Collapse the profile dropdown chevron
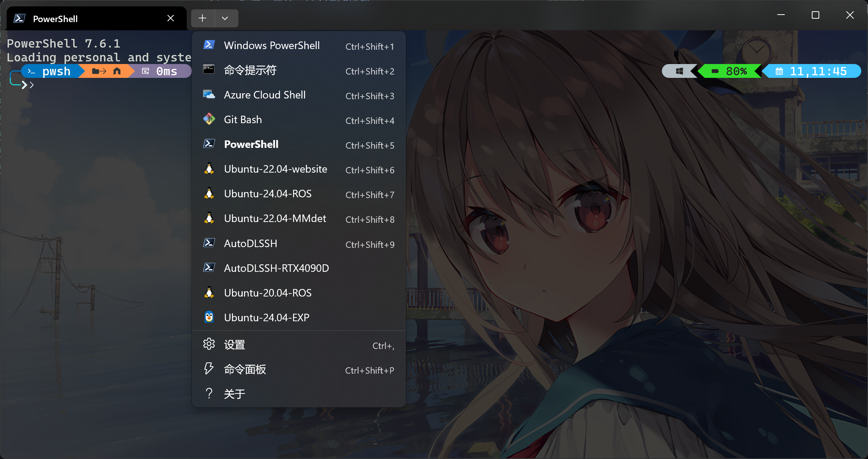This screenshot has width=868, height=459. point(225,18)
